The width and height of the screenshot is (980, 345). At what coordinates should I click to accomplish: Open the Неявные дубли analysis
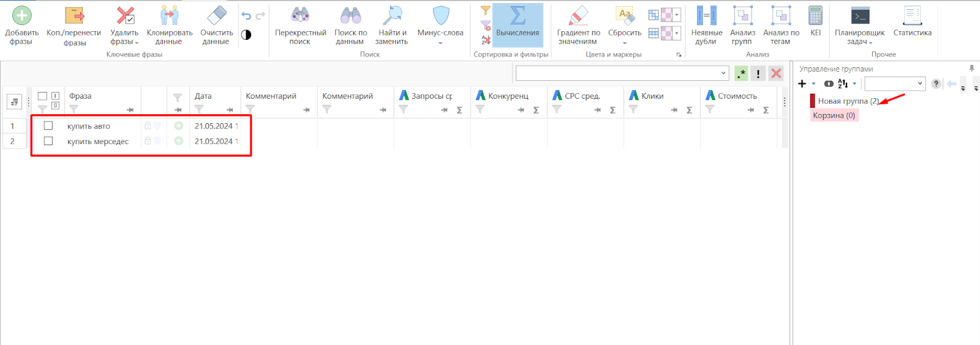coord(707,15)
